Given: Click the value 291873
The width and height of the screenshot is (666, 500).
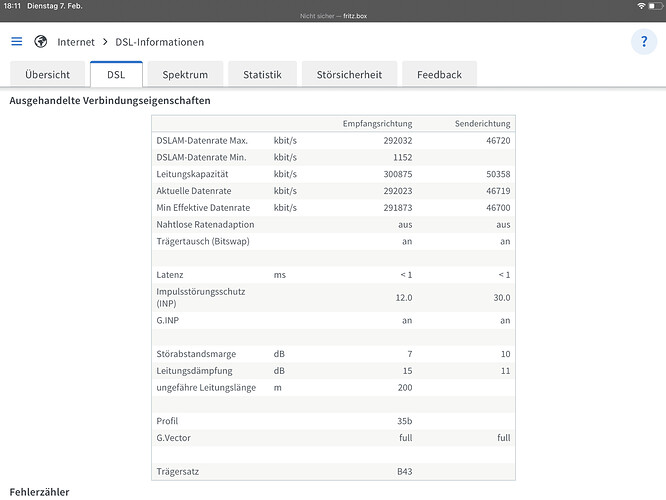Looking at the screenshot, I should coord(398,208).
